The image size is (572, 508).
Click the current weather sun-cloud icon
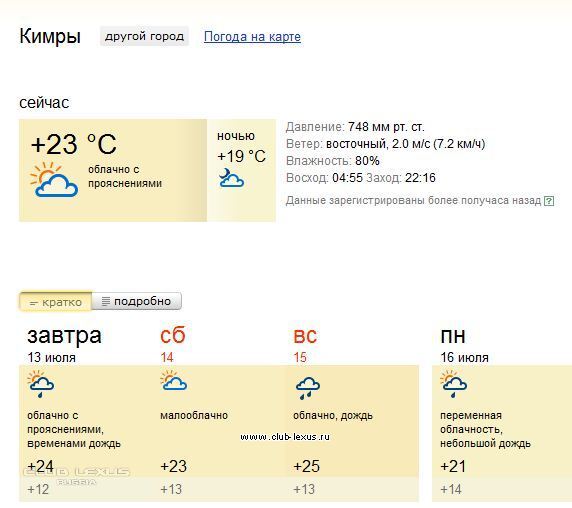pos(54,180)
